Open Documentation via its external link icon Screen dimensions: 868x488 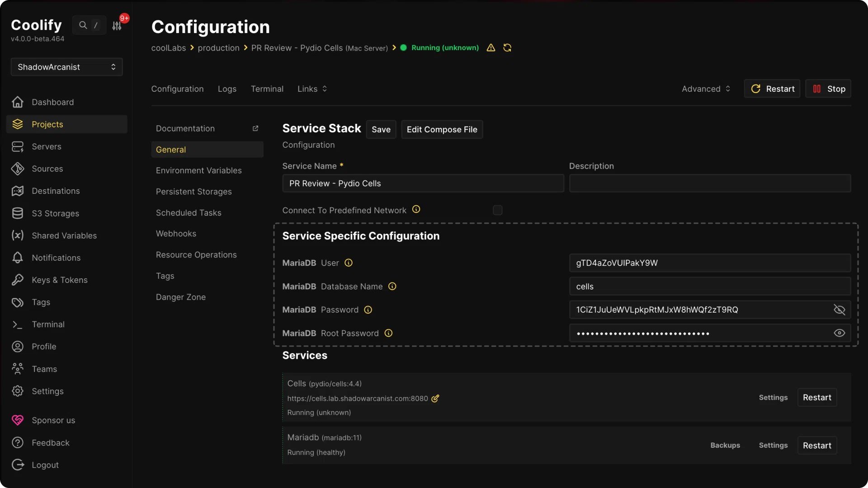tap(256, 128)
